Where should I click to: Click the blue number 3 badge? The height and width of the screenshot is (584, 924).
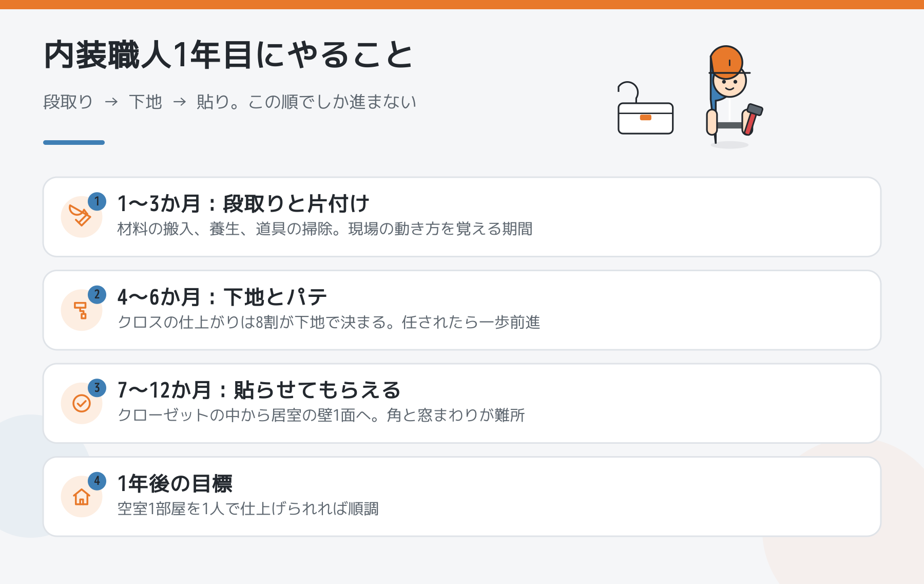[x=97, y=388]
